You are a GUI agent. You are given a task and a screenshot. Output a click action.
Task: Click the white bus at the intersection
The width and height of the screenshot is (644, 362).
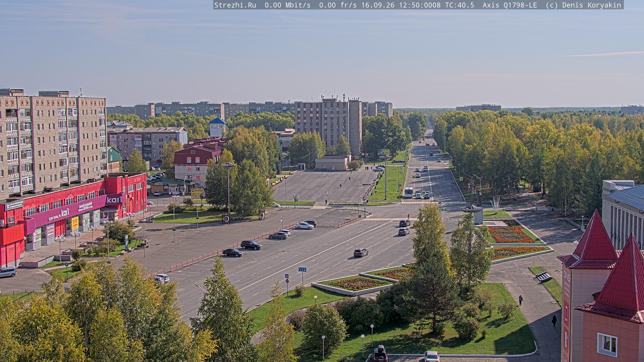coord(409,192)
